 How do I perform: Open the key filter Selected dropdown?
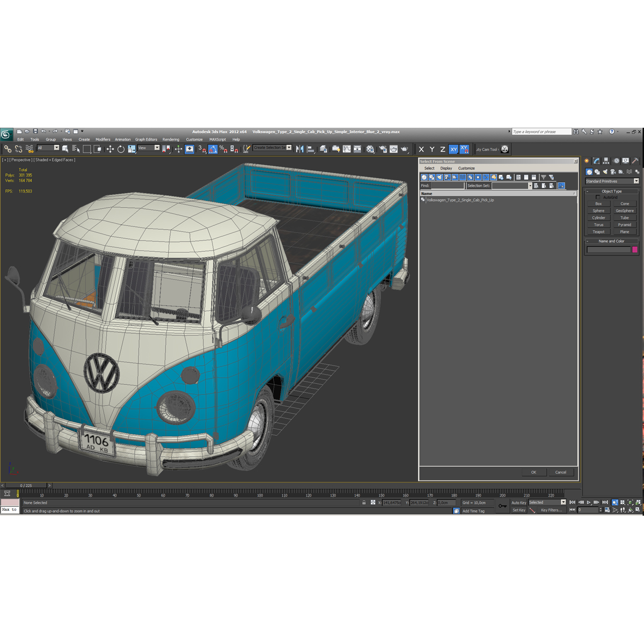547,502
